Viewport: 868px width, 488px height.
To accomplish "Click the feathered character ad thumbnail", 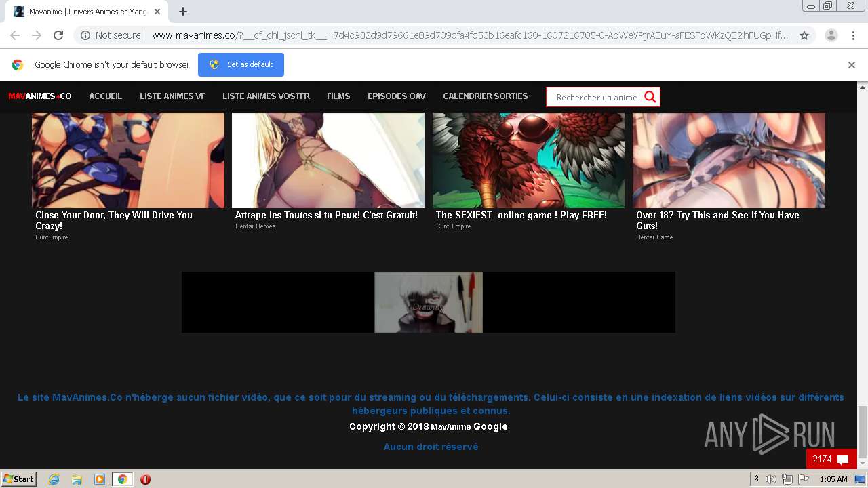I will tap(529, 160).
